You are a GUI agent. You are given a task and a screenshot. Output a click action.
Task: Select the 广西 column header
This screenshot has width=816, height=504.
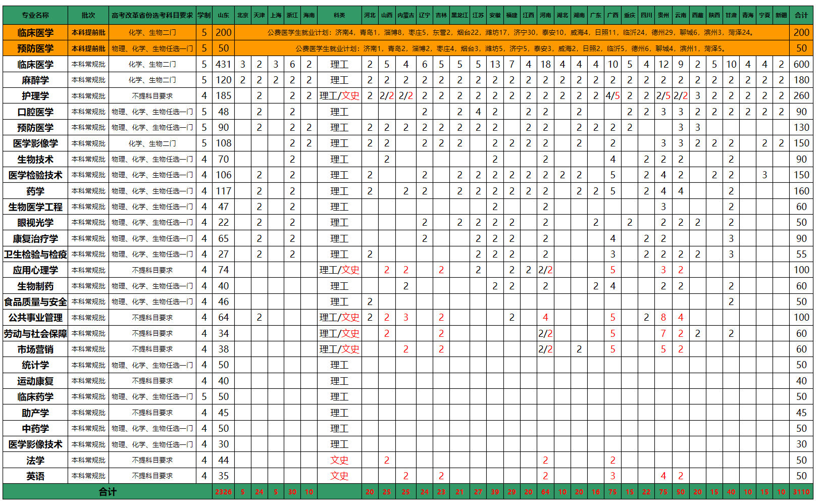point(613,15)
